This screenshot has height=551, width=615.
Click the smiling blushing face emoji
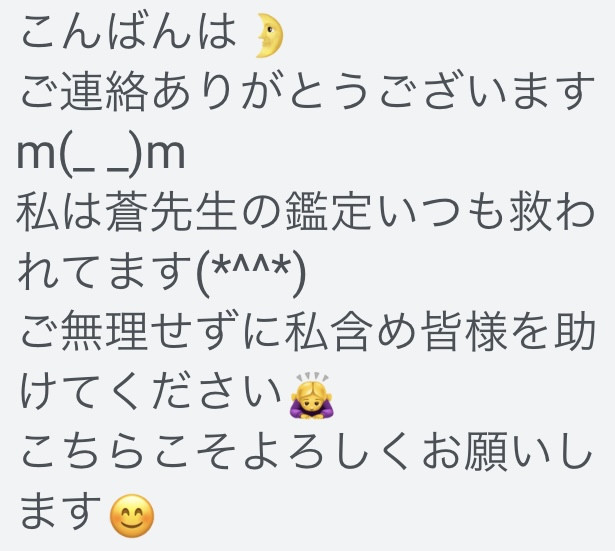pyautogui.click(x=132, y=515)
